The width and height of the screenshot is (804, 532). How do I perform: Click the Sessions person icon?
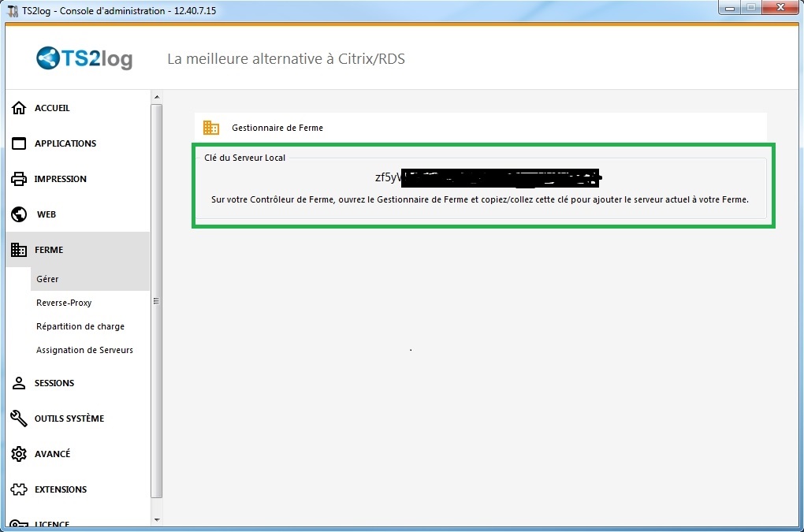click(19, 383)
